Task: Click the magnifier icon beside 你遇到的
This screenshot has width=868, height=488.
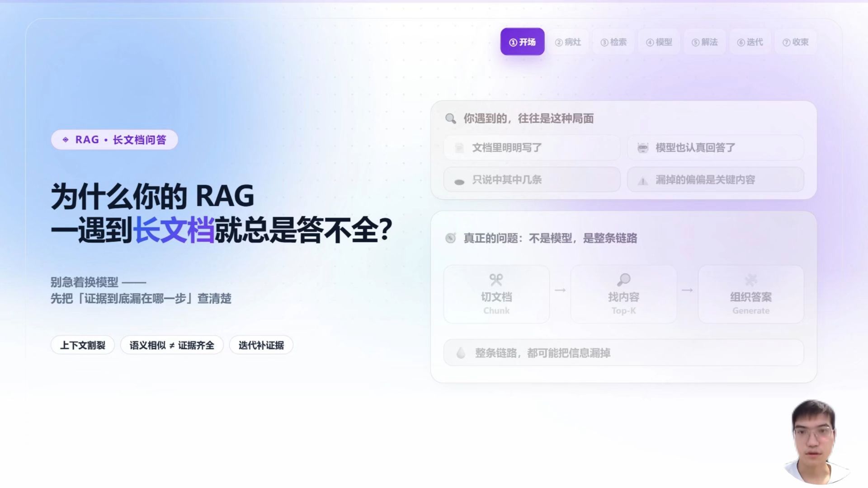Action: pyautogui.click(x=451, y=118)
